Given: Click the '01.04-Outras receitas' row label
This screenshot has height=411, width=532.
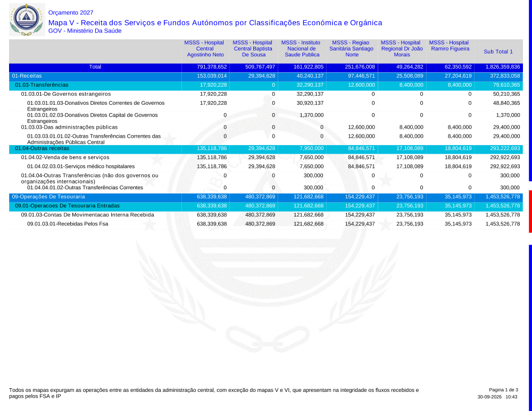Looking at the screenshot, I should coord(42,148).
